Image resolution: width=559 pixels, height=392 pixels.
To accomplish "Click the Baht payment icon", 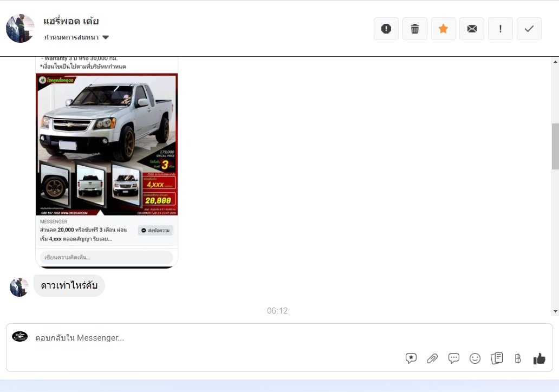I will [518, 358].
